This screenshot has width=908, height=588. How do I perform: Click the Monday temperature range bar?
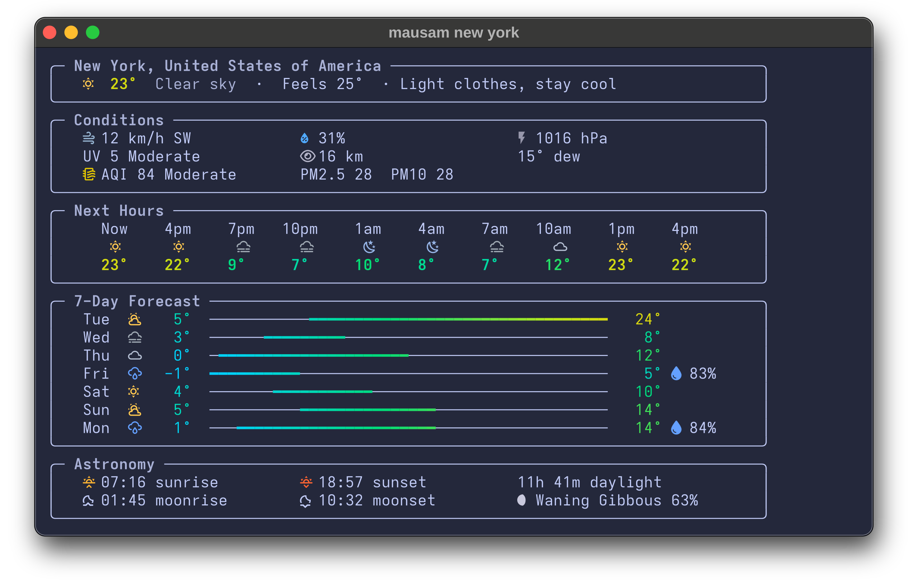[x=336, y=428]
